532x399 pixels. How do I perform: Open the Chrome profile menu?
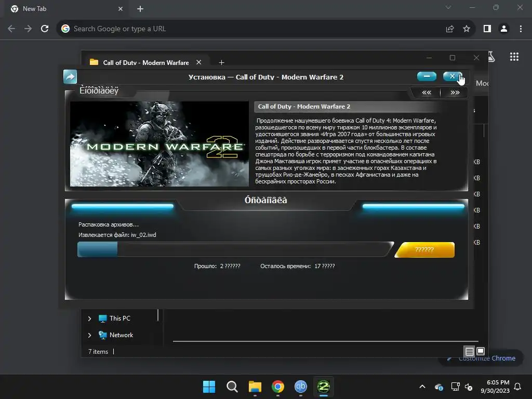504,29
